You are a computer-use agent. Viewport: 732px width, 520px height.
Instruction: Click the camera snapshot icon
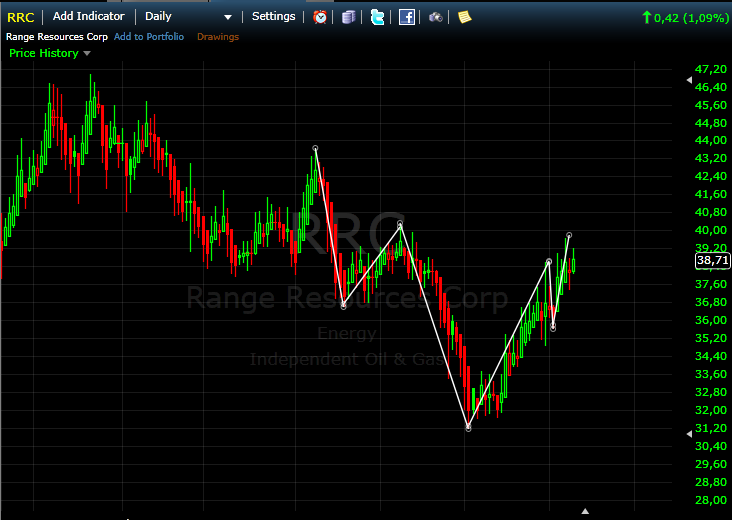click(x=436, y=17)
